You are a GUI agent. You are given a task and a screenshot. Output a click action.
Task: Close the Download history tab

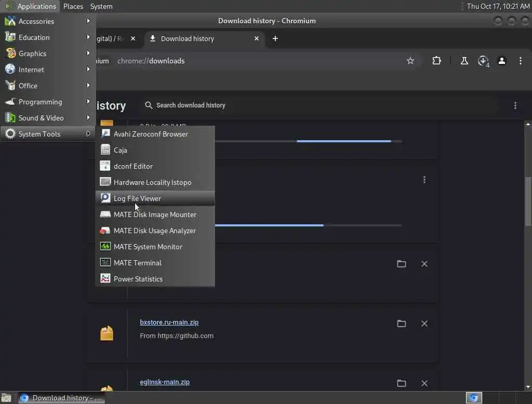click(x=257, y=38)
